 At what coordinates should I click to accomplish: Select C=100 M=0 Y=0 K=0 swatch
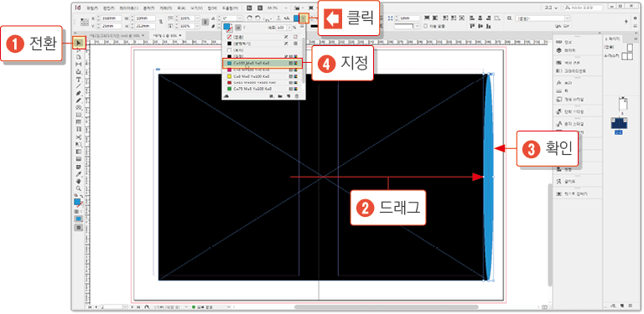262,64
